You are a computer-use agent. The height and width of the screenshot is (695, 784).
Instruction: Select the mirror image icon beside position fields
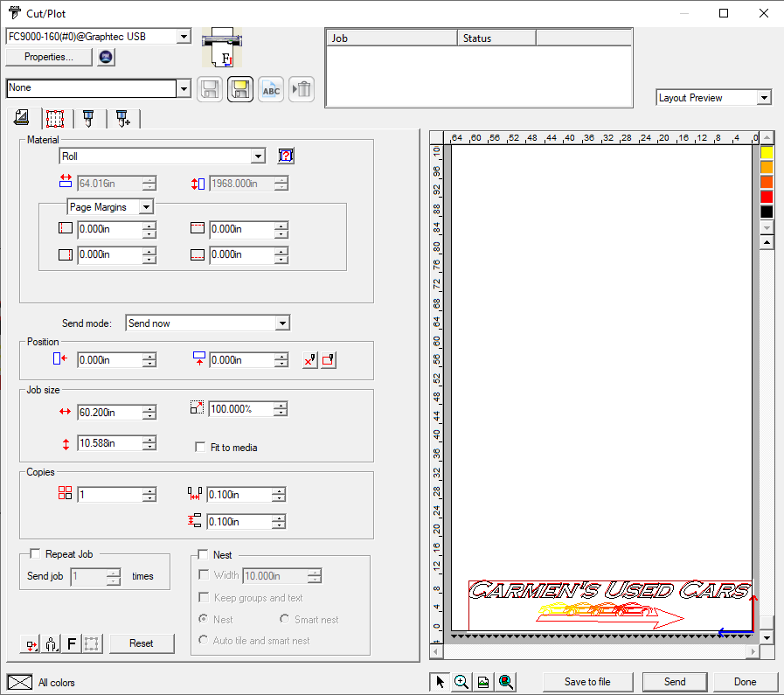click(328, 359)
